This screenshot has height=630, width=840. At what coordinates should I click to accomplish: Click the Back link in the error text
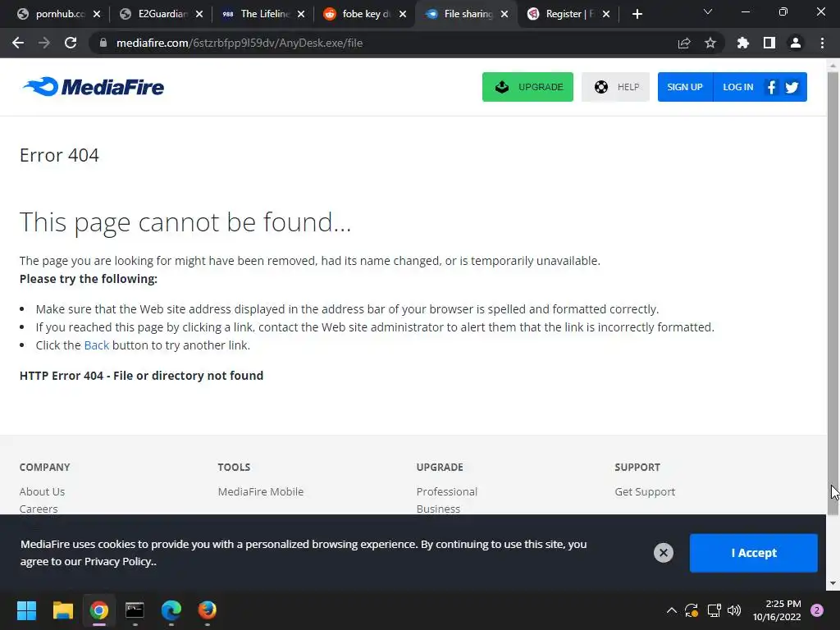point(97,345)
